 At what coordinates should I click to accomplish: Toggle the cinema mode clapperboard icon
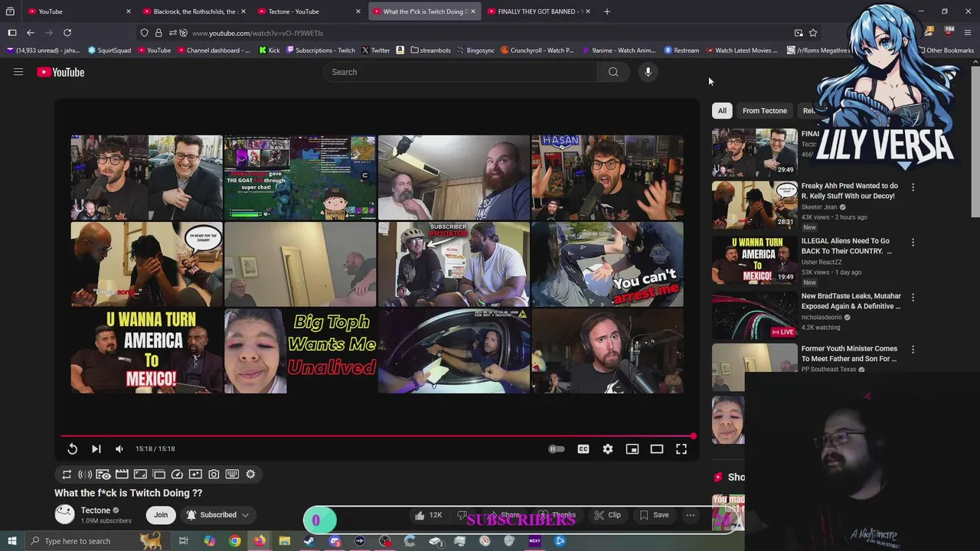point(122,474)
